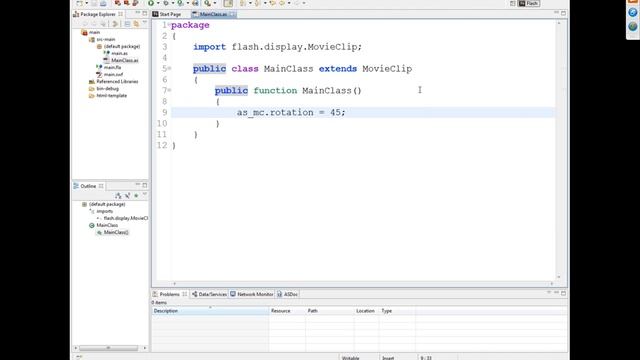Viewport: 640px width, 360px height.
Task: Maximize the Outline panel
Action: pyautogui.click(x=144, y=185)
